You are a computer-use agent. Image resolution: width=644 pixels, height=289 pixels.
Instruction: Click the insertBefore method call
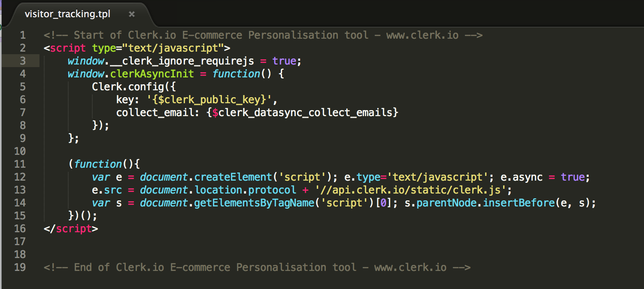click(519, 203)
